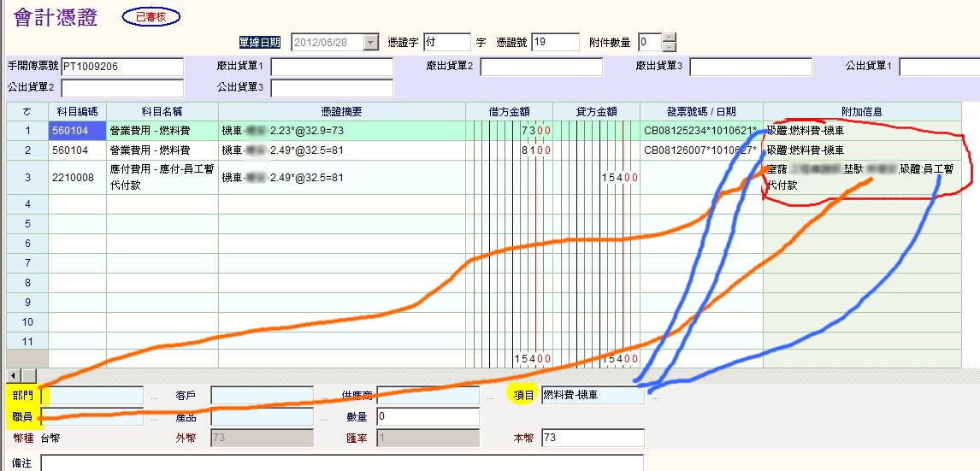Image resolution: width=980 pixels, height=471 pixels.
Task: Click the 憑證字 input field containing 付
Action: [x=446, y=43]
